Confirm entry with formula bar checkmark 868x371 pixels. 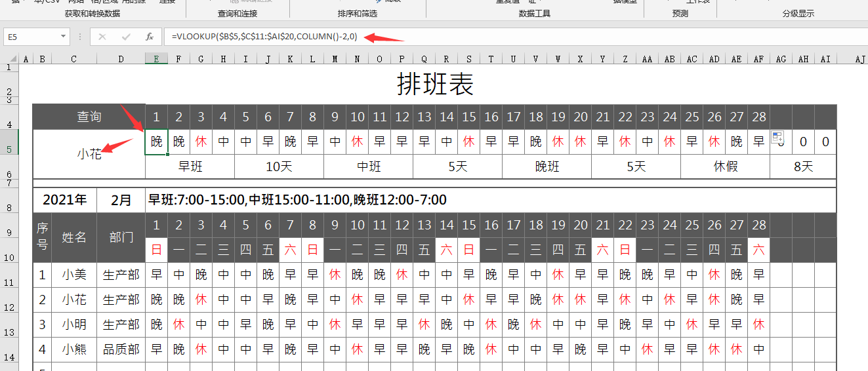(125, 37)
